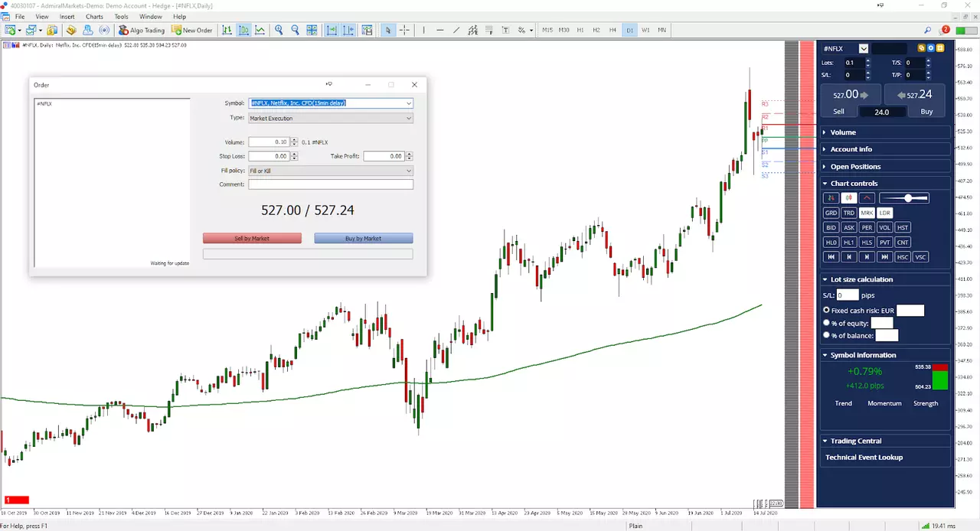Select % of balance radio button
Image resolution: width=980 pixels, height=531 pixels.
pyautogui.click(x=827, y=335)
